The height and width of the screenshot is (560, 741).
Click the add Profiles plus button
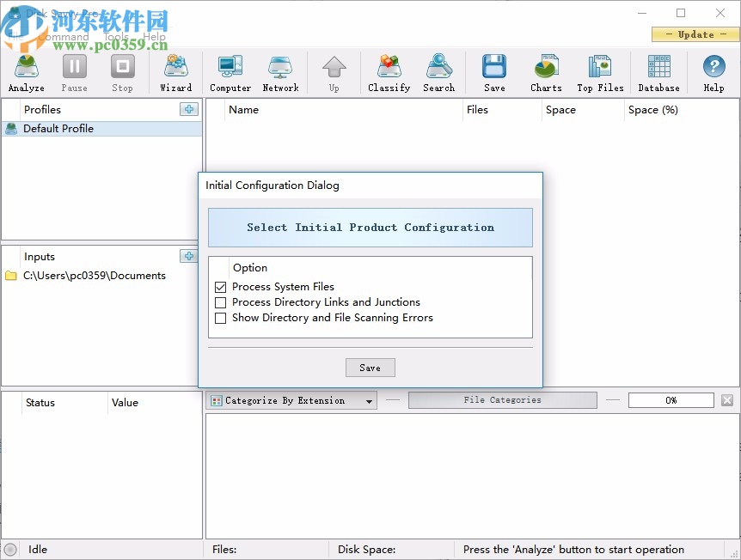point(188,109)
